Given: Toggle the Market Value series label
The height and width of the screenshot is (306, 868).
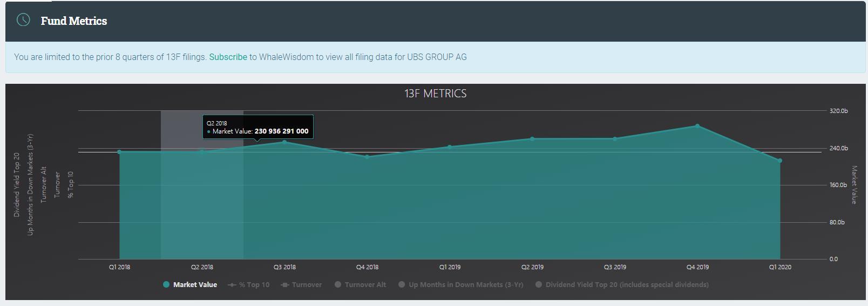Looking at the screenshot, I should (x=195, y=285).
